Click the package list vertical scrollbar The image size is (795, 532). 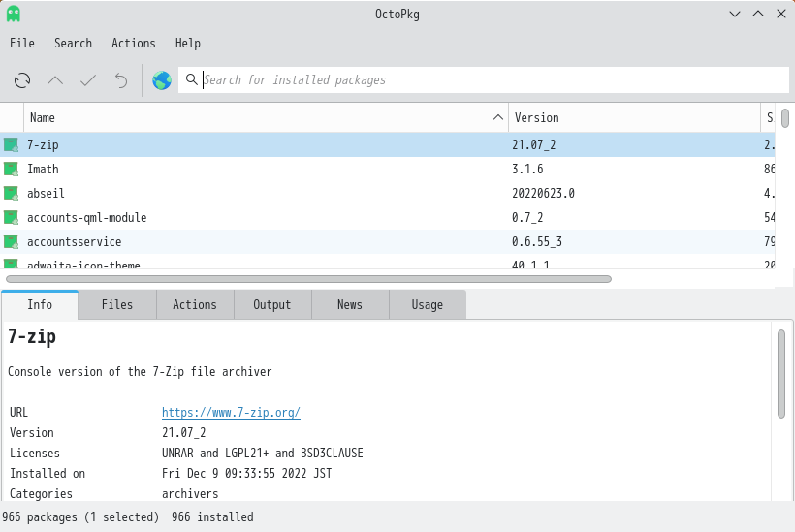pyautogui.click(x=785, y=118)
